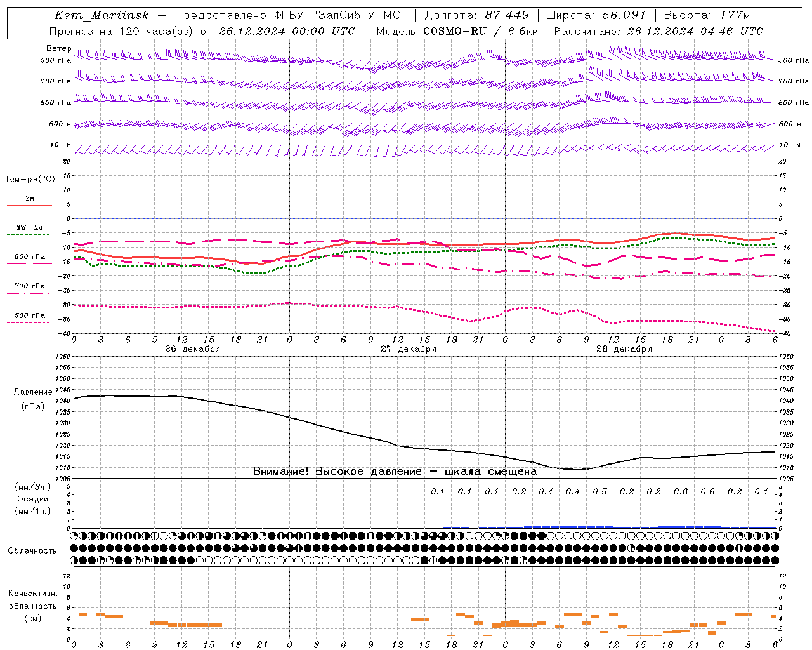Click the '(гПа)' unit under Давление
This screenshot has width=812, height=650.
(x=33, y=406)
